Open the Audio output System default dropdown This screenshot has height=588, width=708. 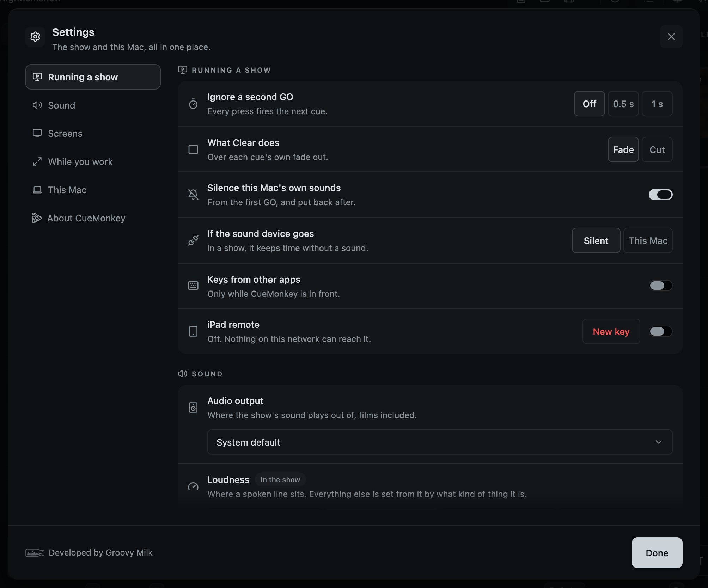[x=440, y=442]
